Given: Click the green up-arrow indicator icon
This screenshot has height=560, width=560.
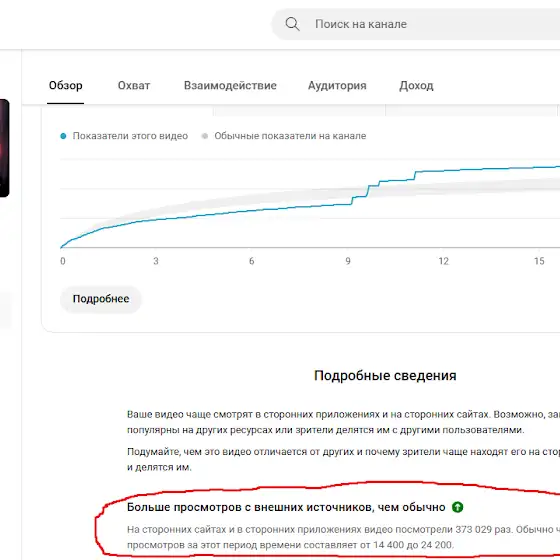Looking at the screenshot, I should pyautogui.click(x=457, y=507).
